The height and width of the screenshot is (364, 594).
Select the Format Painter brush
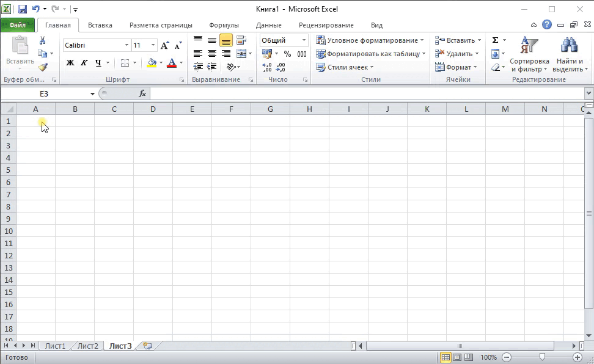click(43, 67)
